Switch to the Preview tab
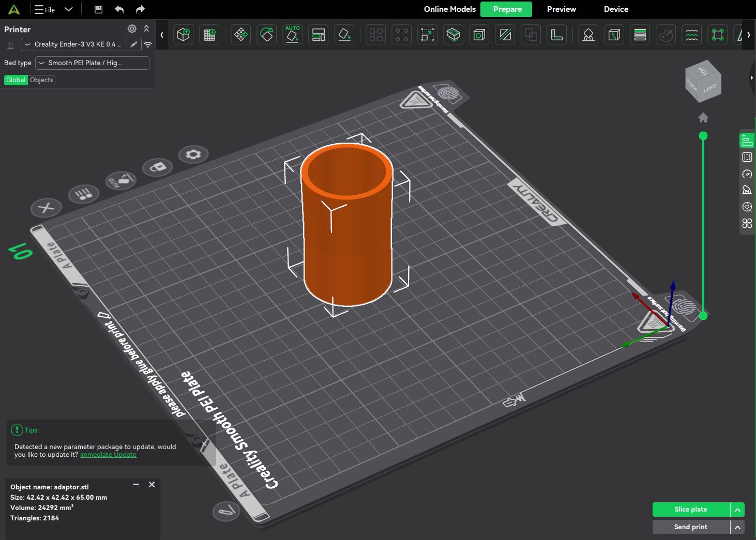Viewport: 756px width, 540px height. click(561, 9)
